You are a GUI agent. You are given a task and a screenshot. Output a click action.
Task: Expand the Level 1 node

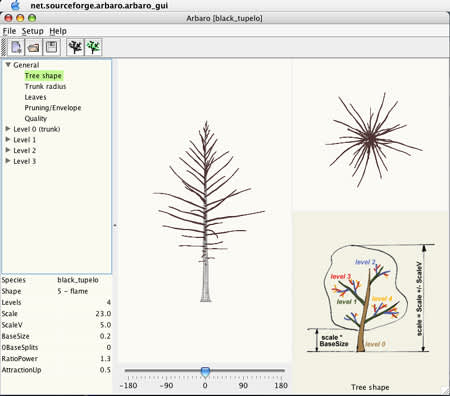8,139
